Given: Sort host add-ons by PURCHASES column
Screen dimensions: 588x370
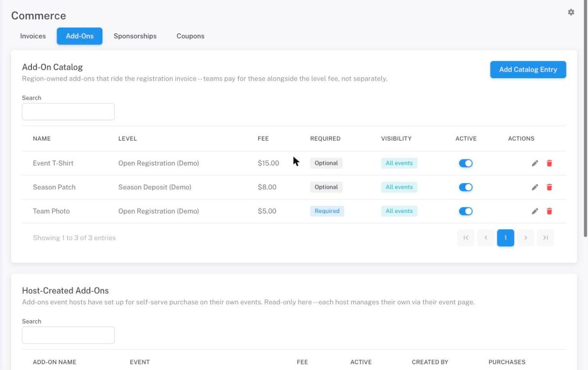Looking at the screenshot, I should pyautogui.click(x=507, y=362).
